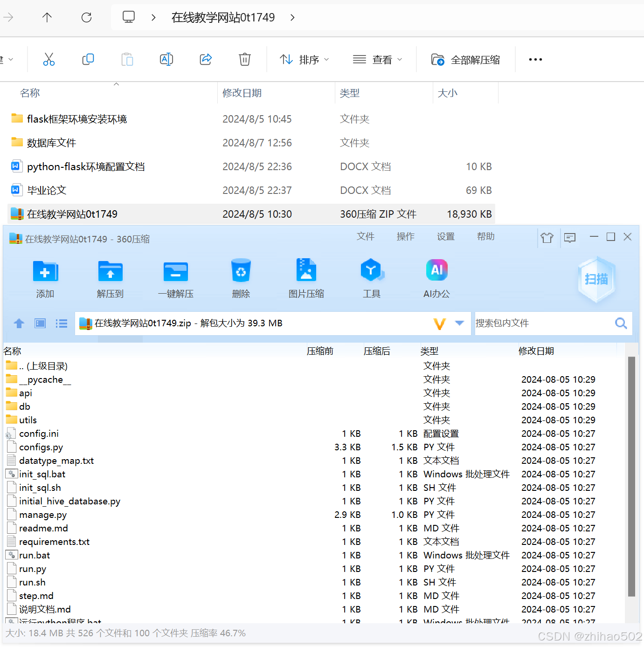Click the Explorer forward arrow button
This screenshot has width=644, height=647.
(x=8, y=18)
